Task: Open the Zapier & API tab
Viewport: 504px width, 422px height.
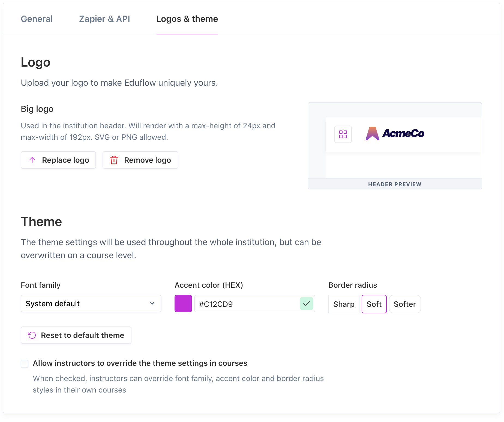Action: [104, 19]
